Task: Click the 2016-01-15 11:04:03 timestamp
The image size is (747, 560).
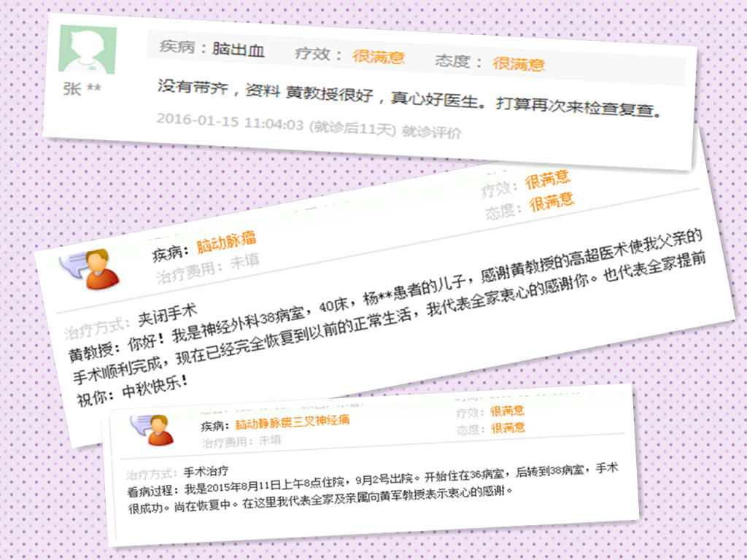Action: [x=230, y=122]
